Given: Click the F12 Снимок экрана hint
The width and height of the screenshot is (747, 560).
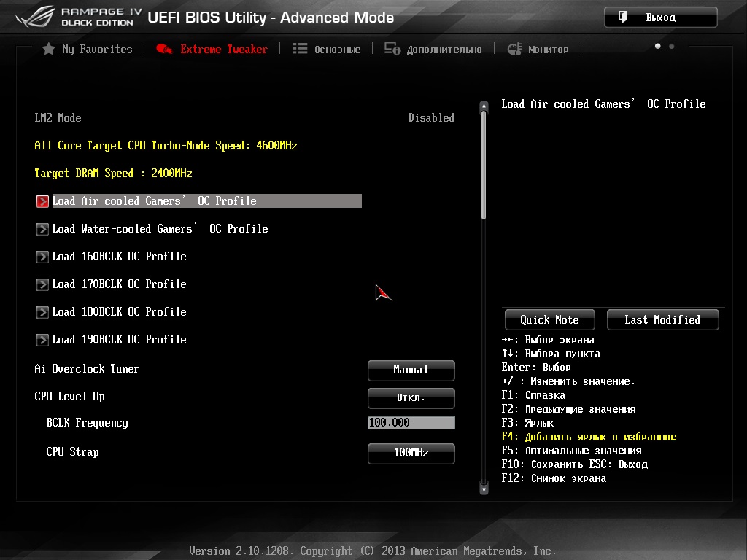Looking at the screenshot, I should click(x=554, y=478).
